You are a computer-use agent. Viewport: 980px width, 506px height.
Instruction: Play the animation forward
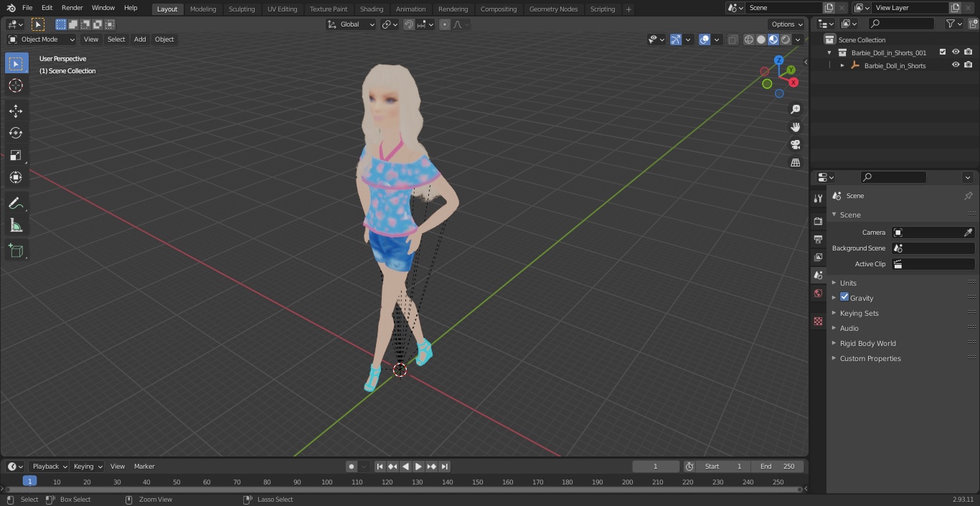tap(418, 467)
